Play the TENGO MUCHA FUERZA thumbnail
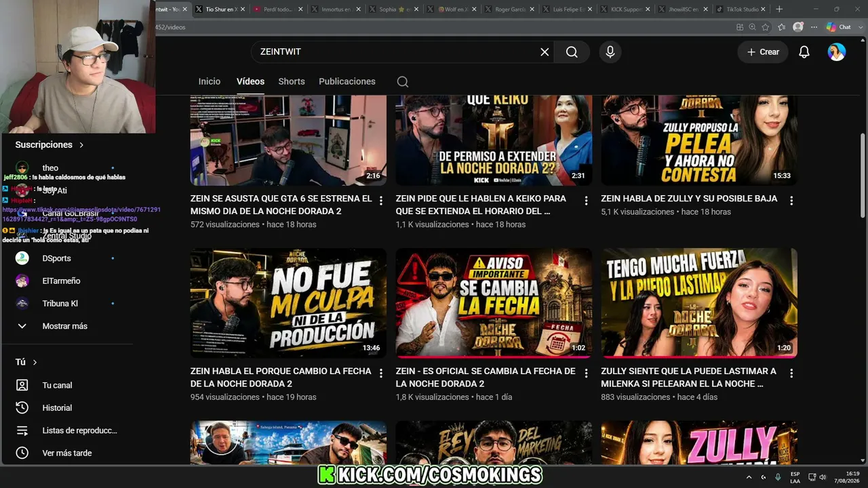The height and width of the screenshot is (488, 868). 699,303
